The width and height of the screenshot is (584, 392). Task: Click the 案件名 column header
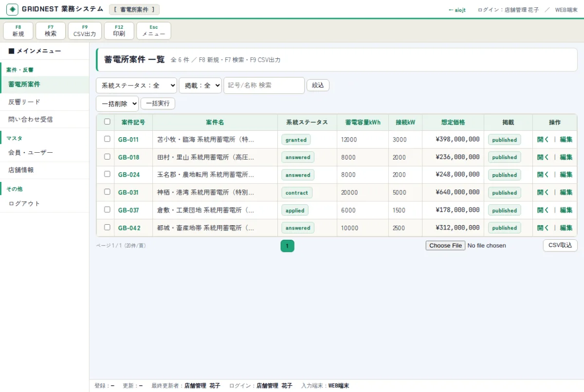pos(215,122)
